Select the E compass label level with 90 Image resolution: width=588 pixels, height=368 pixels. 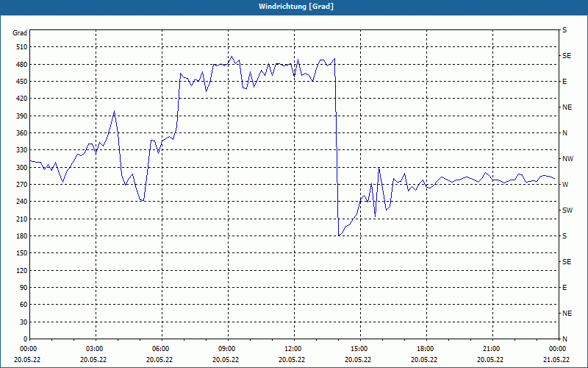tap(564, 288)
